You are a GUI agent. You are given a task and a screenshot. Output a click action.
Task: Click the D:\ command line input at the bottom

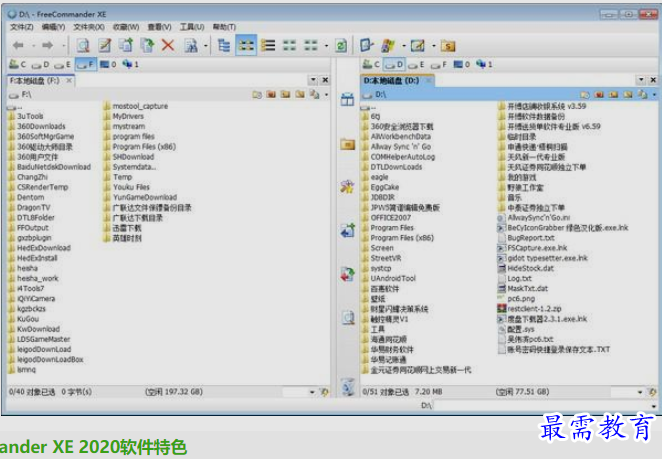point(543,406)
